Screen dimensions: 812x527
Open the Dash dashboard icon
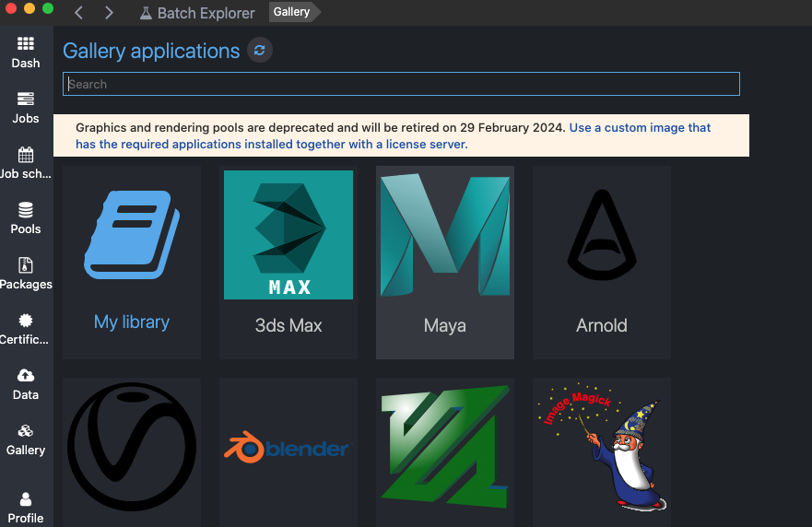pos(26,43)
